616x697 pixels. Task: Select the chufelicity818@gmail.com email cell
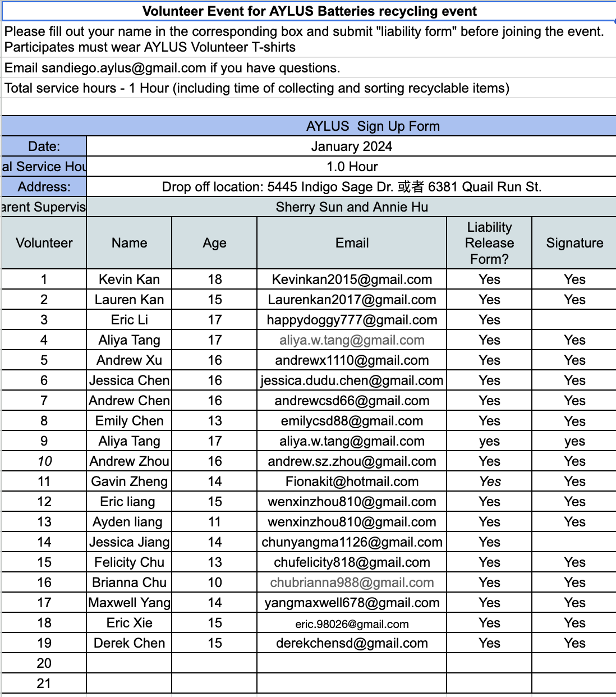tap(352, 562)
